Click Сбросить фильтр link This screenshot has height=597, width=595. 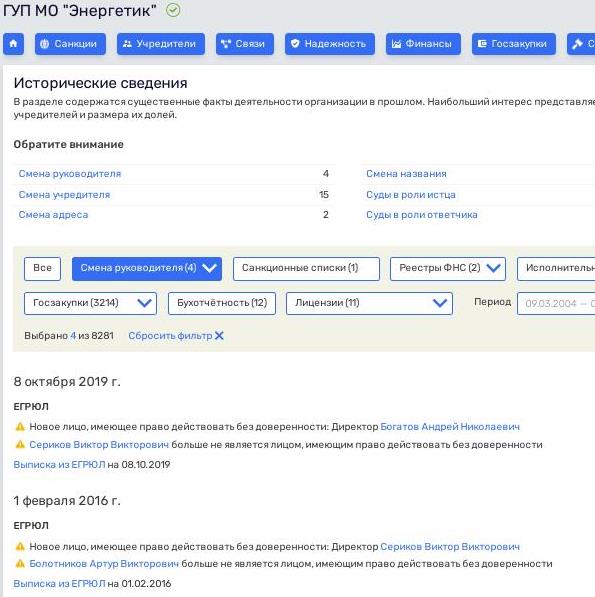(x=170, y=336)
